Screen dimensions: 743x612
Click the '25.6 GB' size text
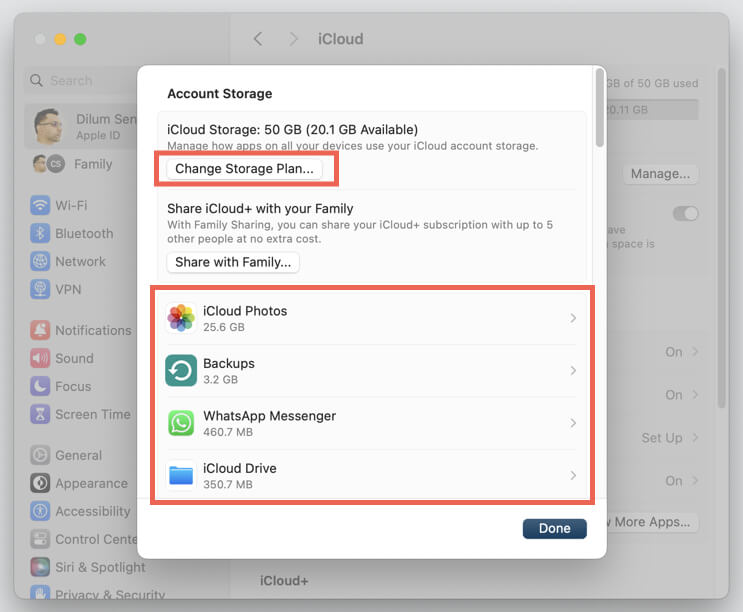pos(224,327)
